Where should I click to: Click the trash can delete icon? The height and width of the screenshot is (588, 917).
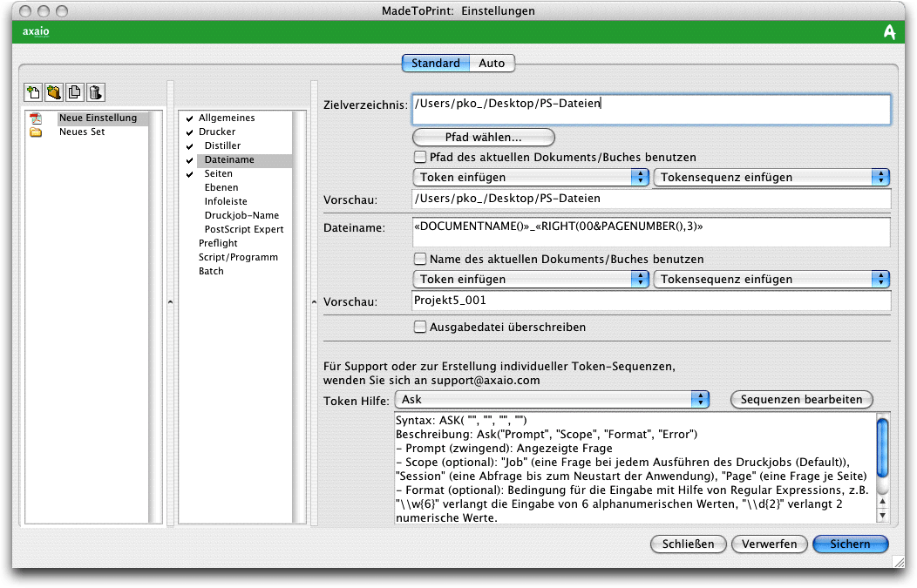point(95,92)
